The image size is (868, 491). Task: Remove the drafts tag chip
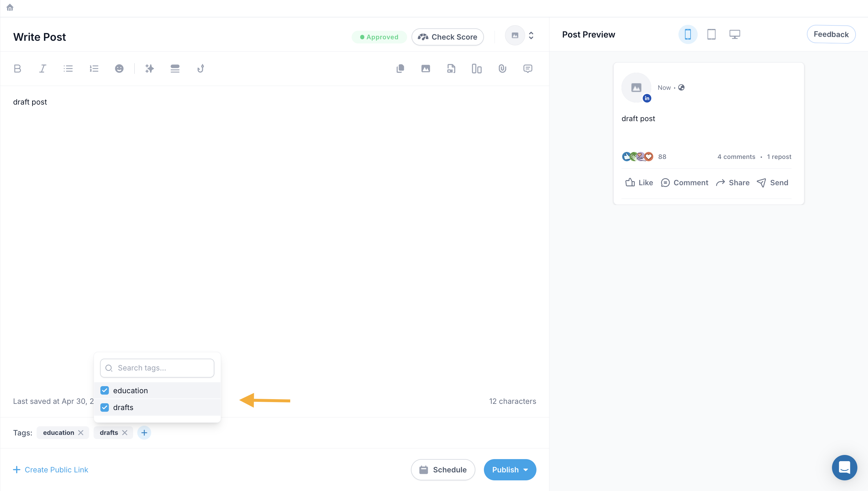click(x=125, y=432)
